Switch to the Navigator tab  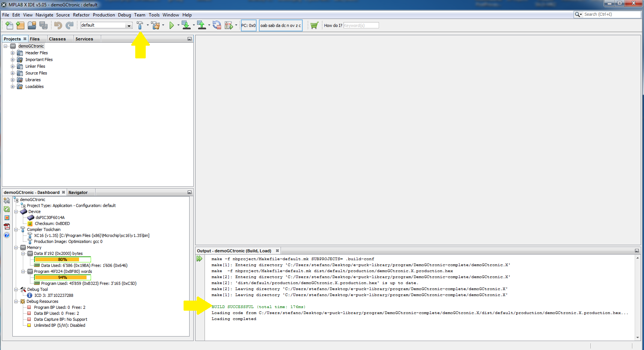(78, 192)
